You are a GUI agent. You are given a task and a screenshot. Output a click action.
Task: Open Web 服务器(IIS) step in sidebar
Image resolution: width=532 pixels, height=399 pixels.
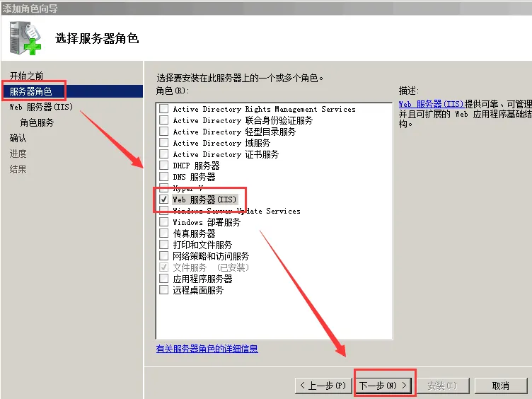[41, 107]
